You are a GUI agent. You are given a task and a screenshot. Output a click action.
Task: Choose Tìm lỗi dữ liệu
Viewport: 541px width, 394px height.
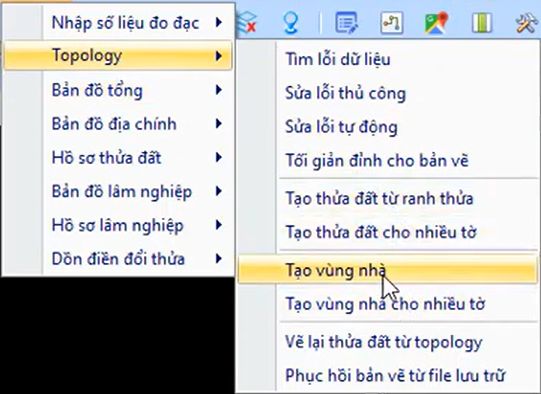click(x=388, y=59)
